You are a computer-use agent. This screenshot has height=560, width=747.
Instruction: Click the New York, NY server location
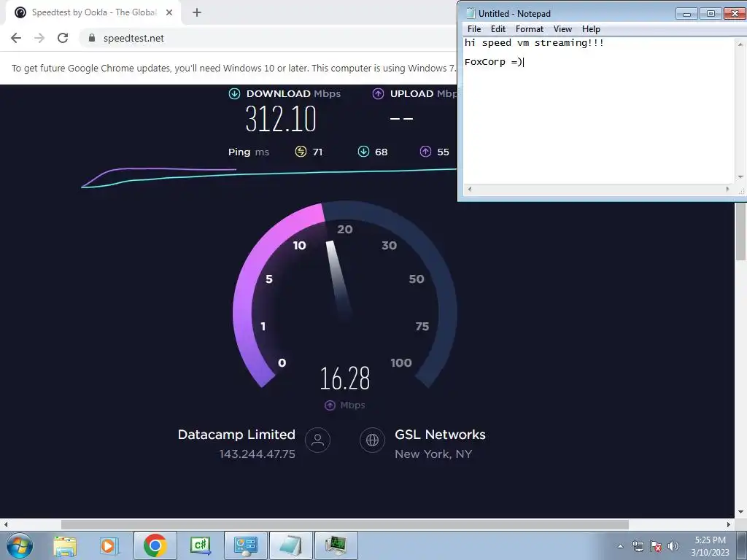coord(433,454)
